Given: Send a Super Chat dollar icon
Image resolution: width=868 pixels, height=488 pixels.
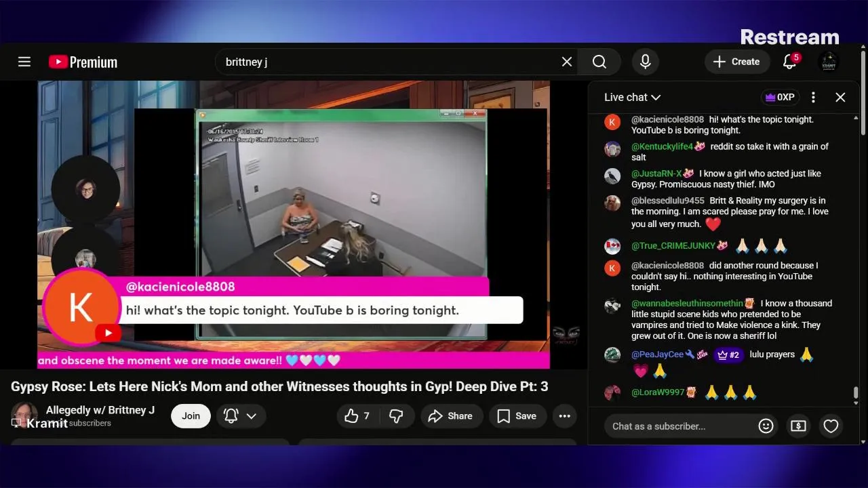Looking at the screenshot, I should pyautogui.click(x=798, y=426).
